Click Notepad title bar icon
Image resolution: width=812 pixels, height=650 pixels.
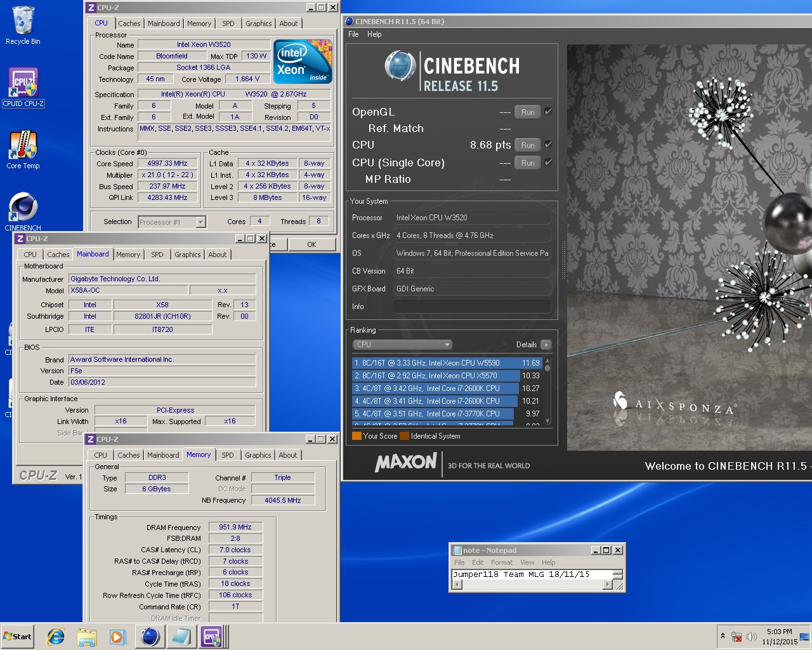[457, 550]
